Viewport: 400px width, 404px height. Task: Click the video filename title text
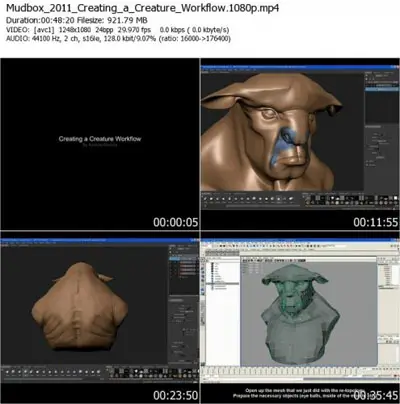142,8
